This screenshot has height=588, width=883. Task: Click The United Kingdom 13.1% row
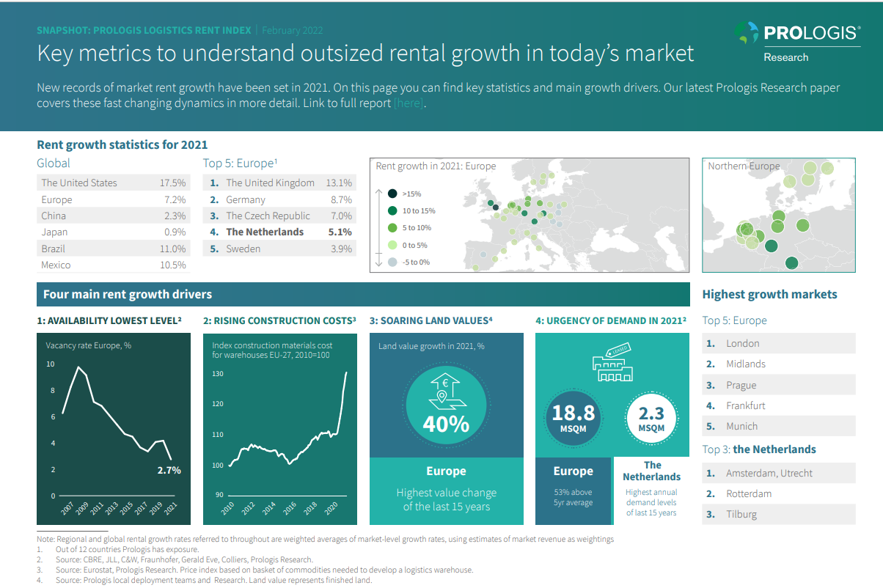pyautogui.click(x=279, y=183)
